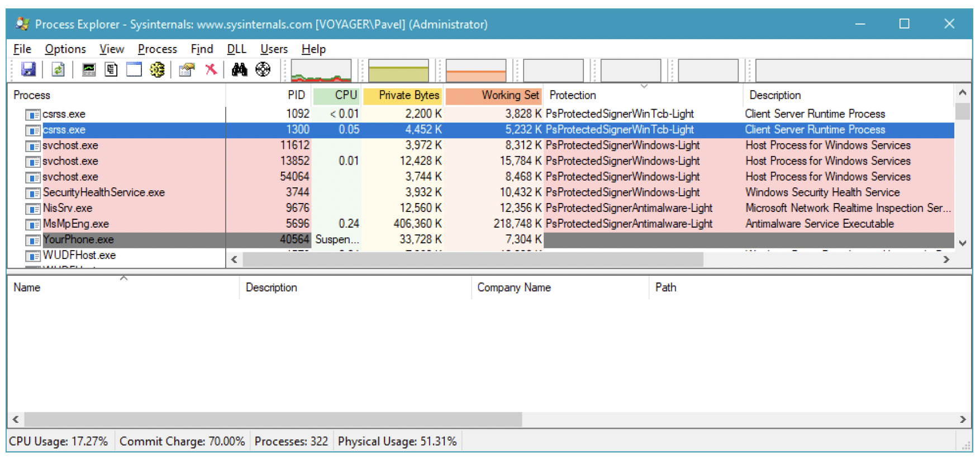Open the Options menu

click(65, 49)
